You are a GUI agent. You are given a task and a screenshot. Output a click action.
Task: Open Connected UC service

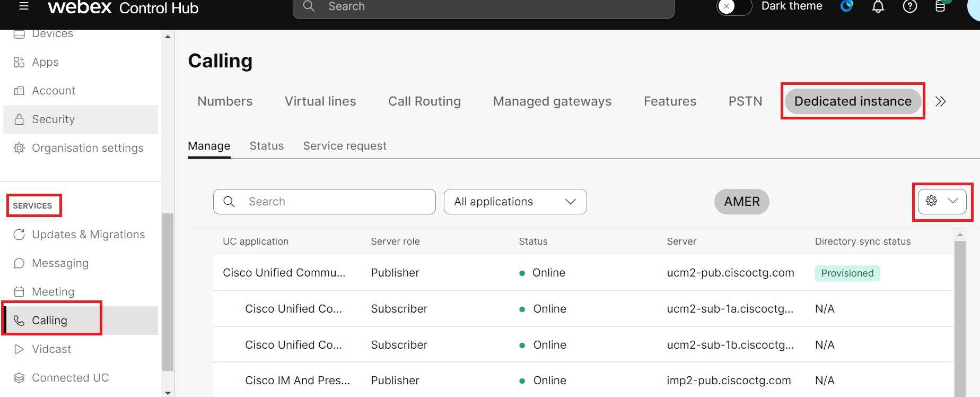click(x=70, y=378)
